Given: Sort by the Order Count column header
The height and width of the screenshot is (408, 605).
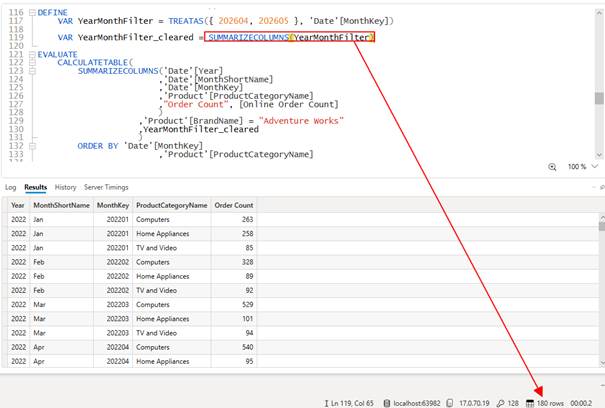Looking at the screenshot, I should (x=234, y=205).
